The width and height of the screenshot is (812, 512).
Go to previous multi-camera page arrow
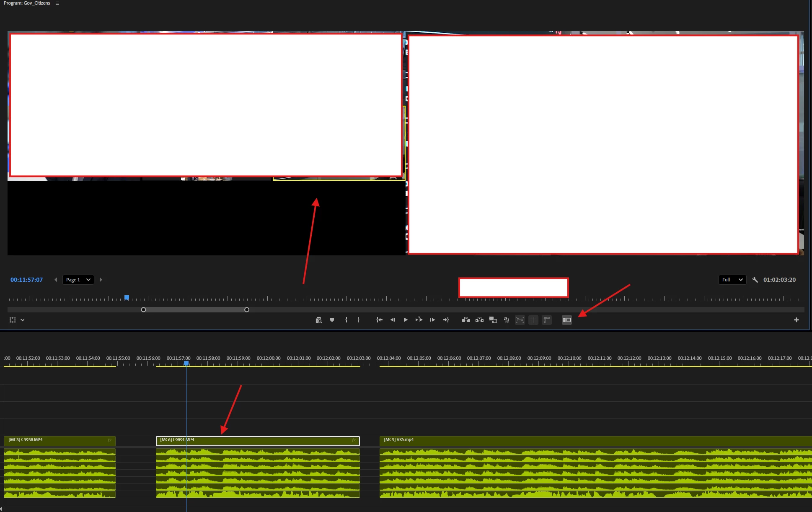pos(56,280)
